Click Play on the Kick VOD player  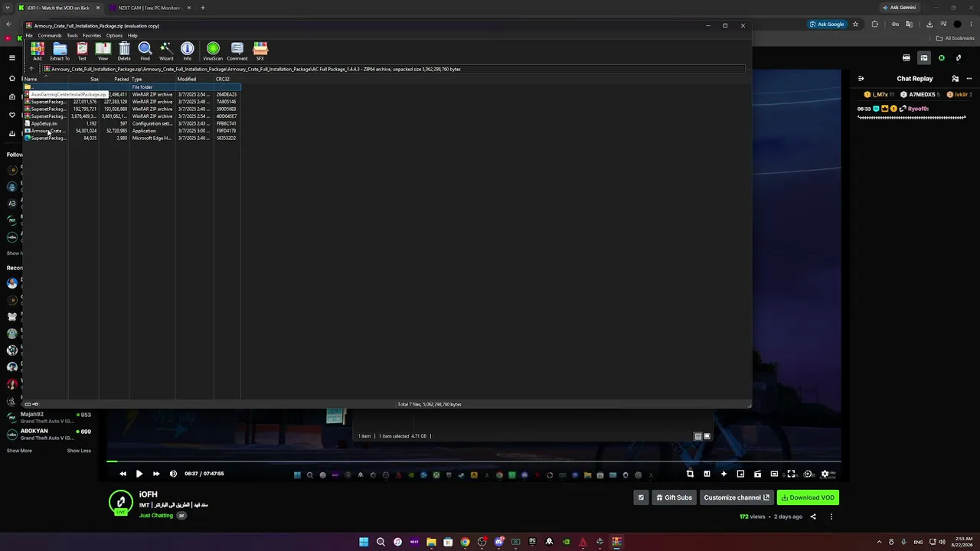pyautogui.click(x=139, y=474)
